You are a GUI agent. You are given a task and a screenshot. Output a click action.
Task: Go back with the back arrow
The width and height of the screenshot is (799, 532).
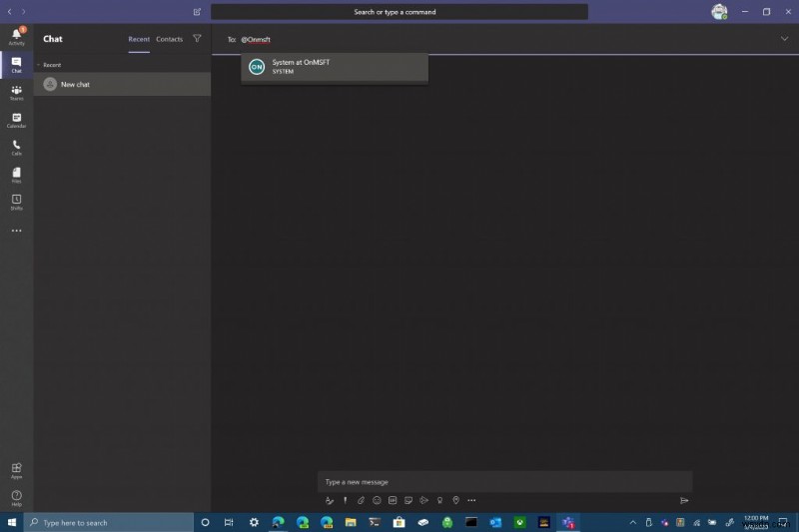coord(9,12)
